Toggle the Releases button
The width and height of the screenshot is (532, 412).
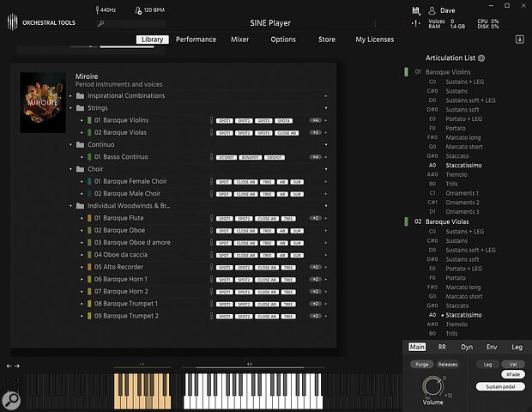pos(448,364)
